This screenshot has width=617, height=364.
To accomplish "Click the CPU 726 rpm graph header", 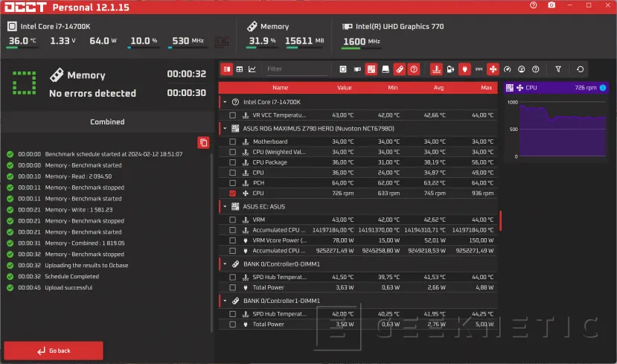I will 556,88.
